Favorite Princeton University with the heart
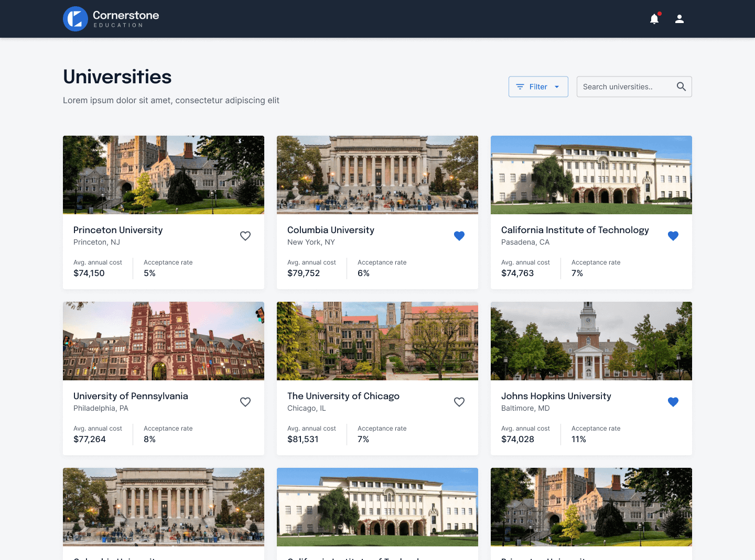 245,236
